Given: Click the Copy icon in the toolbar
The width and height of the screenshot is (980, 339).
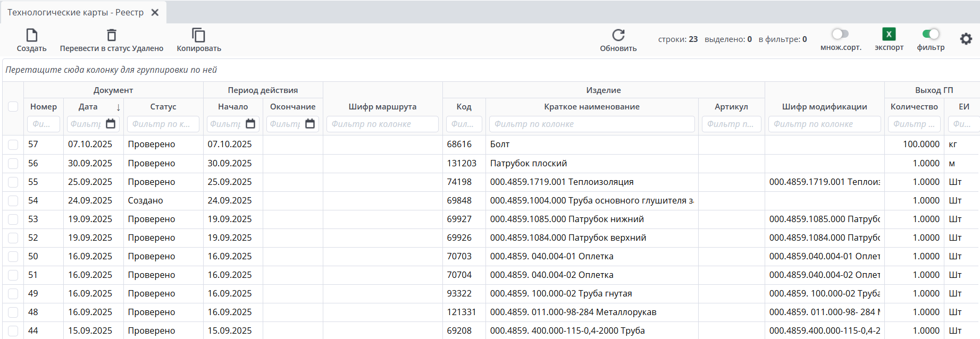Looking at the screenshot, I should click(198, 36).
